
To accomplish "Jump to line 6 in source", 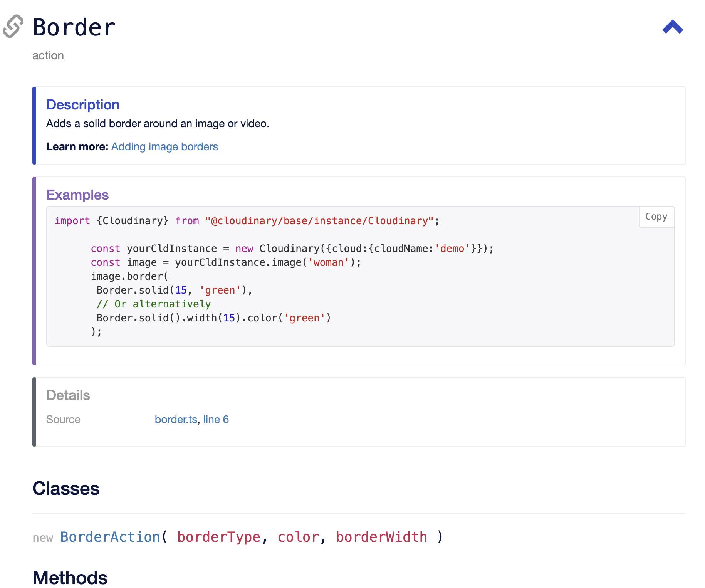I will click(216, 419).
